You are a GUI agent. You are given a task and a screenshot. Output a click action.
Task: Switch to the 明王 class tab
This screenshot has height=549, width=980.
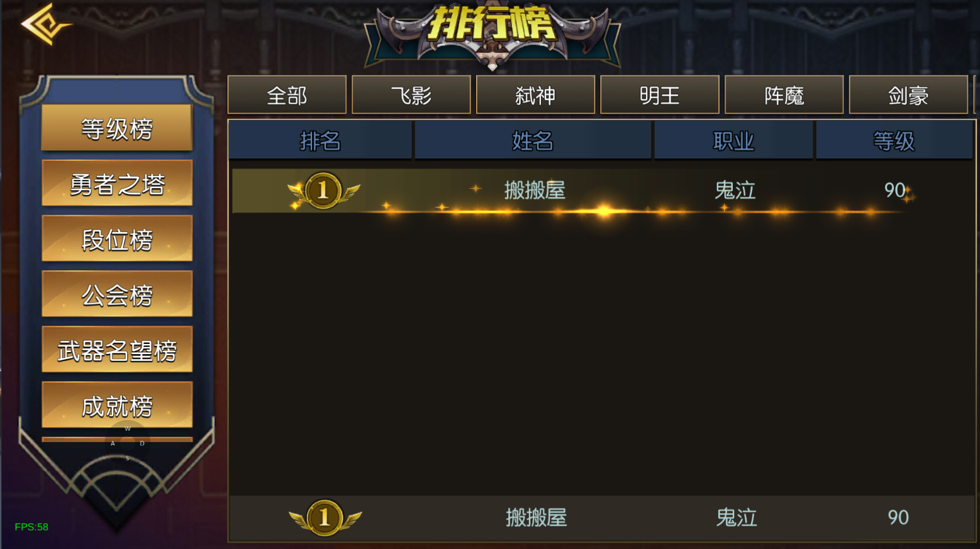[660, 95]
